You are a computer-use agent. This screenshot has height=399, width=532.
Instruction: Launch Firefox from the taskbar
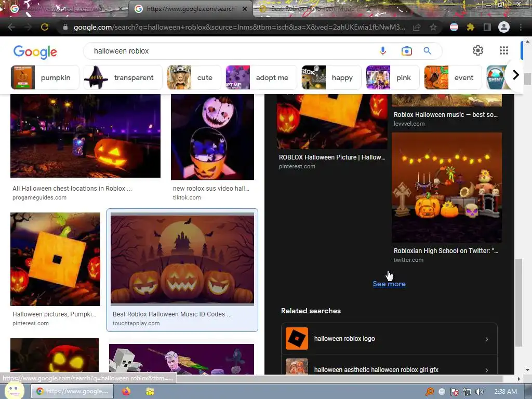(x=126, y=391)
